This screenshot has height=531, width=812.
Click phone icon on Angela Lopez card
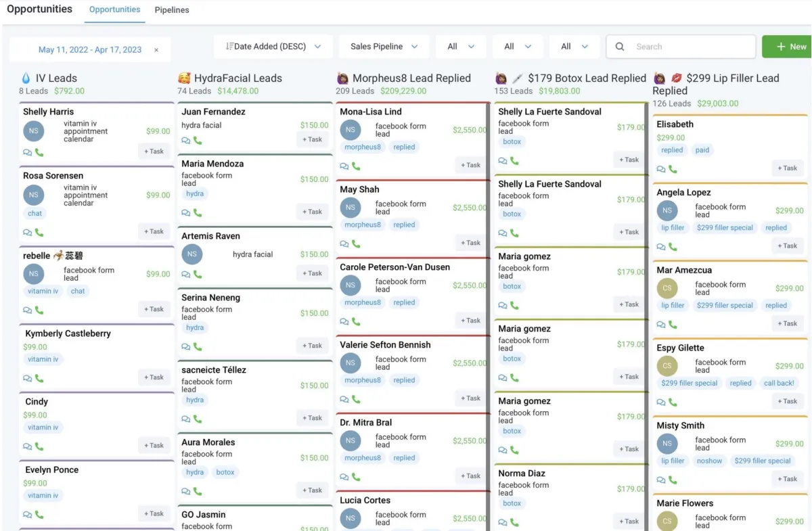673,247
